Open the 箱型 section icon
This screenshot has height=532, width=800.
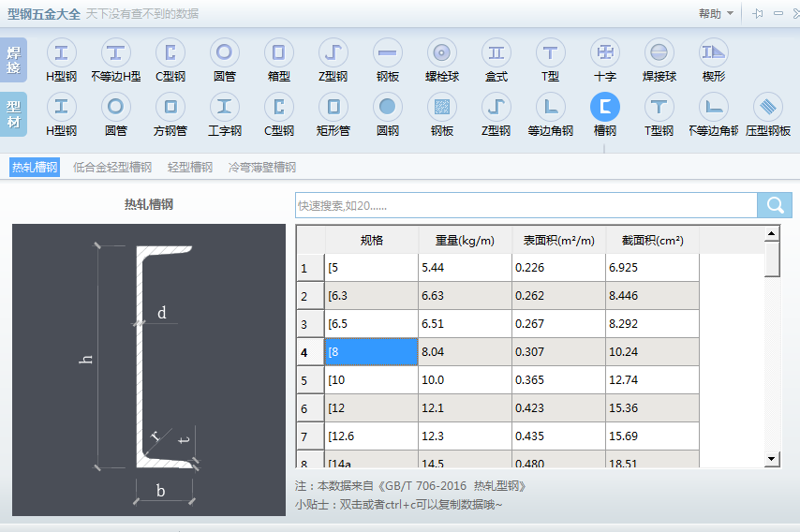coord(279,52)
